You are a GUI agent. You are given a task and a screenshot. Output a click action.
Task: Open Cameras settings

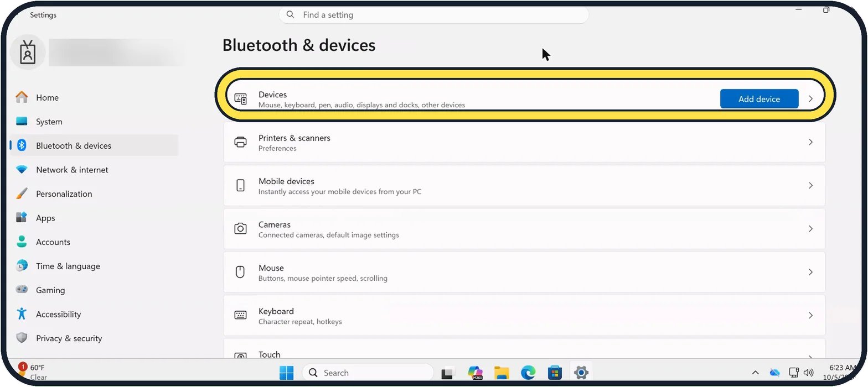pos(524,229)
